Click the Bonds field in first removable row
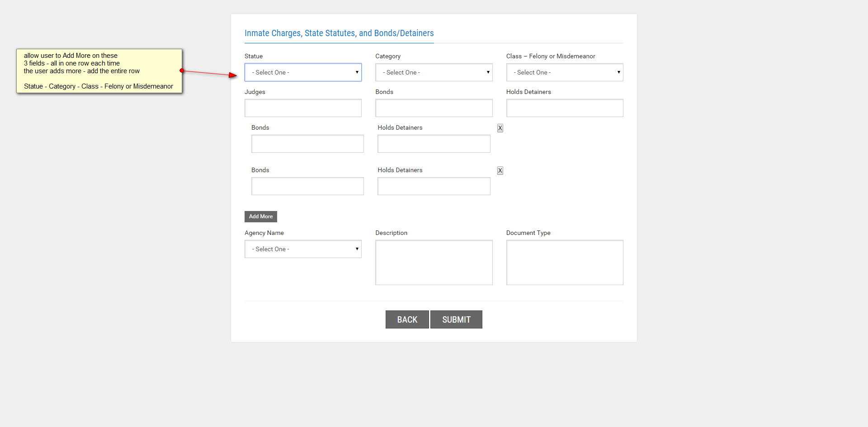Image resolution: width=868 pixels, height=427 pixels. pos(307,144)
